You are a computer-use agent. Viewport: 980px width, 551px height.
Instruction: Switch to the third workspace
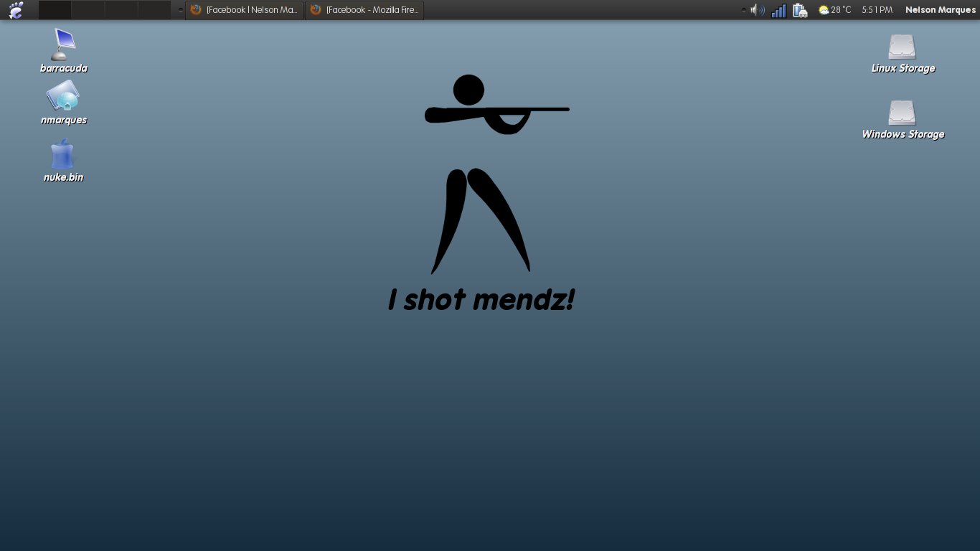121,10
